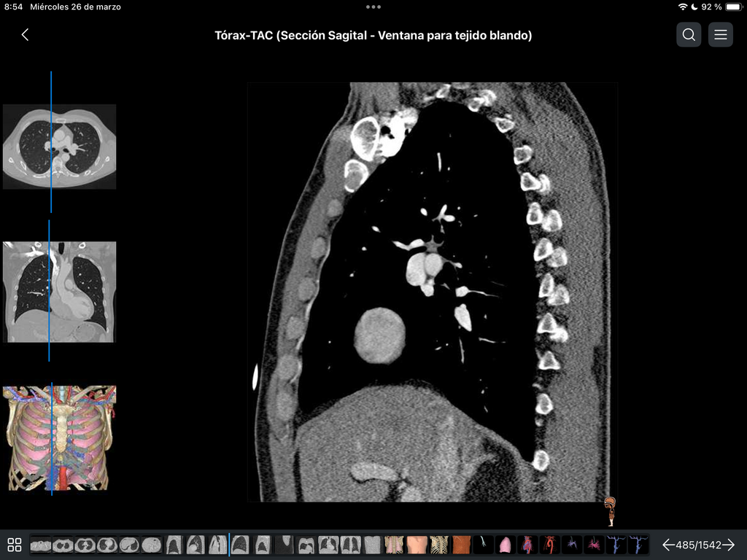
Task: Go to next slice with right arrow
Action: click(729, 545)
